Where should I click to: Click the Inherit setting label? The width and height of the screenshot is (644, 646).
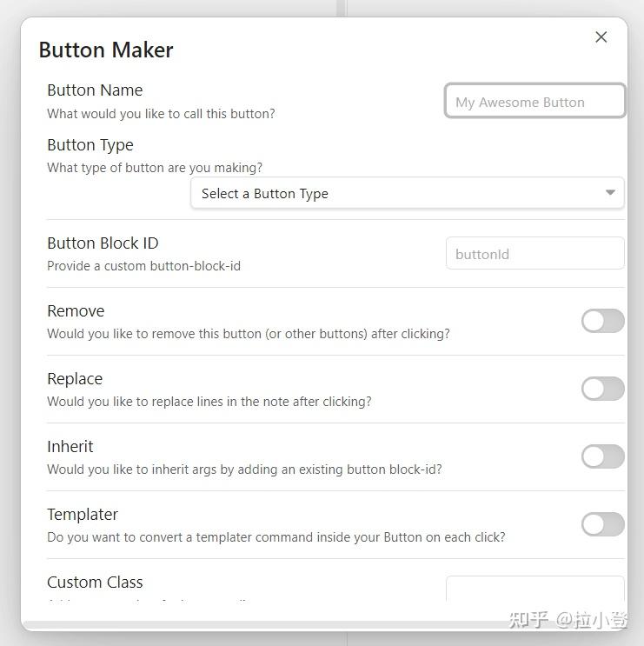point(70,447)
